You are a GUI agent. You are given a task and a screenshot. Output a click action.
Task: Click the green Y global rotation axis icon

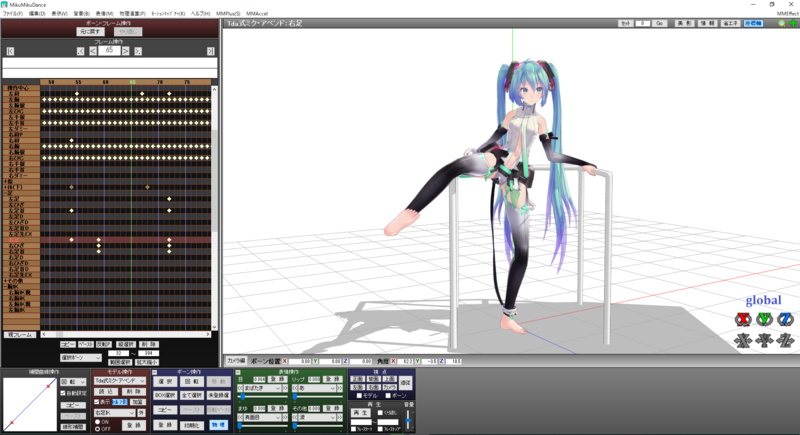(764, 319)
